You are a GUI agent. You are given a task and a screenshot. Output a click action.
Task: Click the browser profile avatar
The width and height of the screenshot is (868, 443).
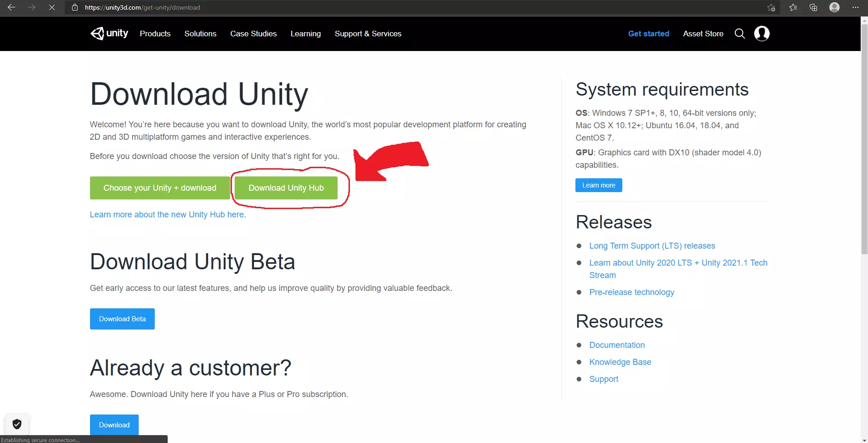pyautogui.click(x=834, y=7)
